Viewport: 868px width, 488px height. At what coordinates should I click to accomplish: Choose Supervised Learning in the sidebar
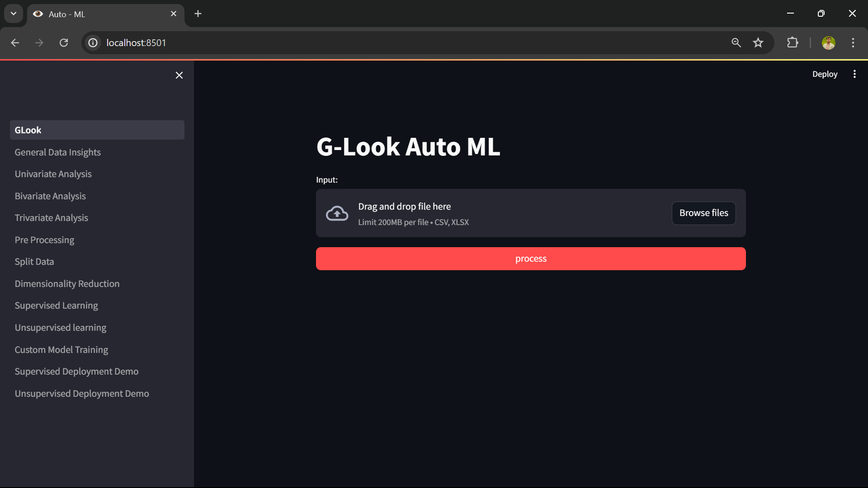(56, 305)
